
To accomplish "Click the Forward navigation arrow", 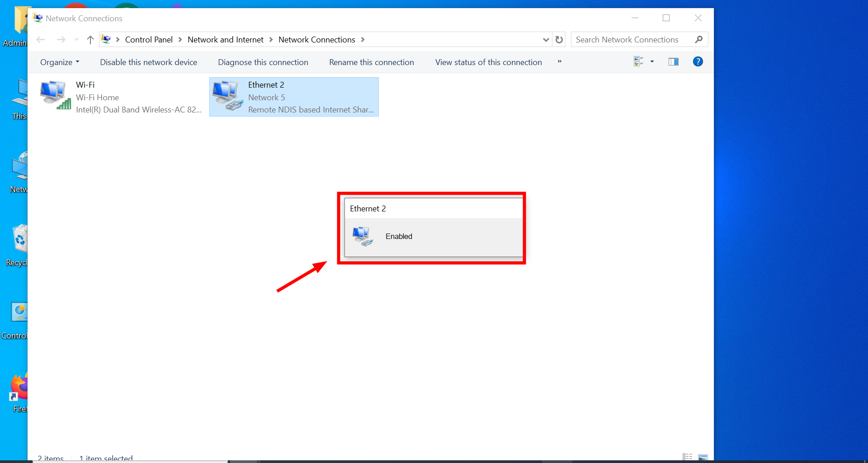I will [x=61, y=40].
